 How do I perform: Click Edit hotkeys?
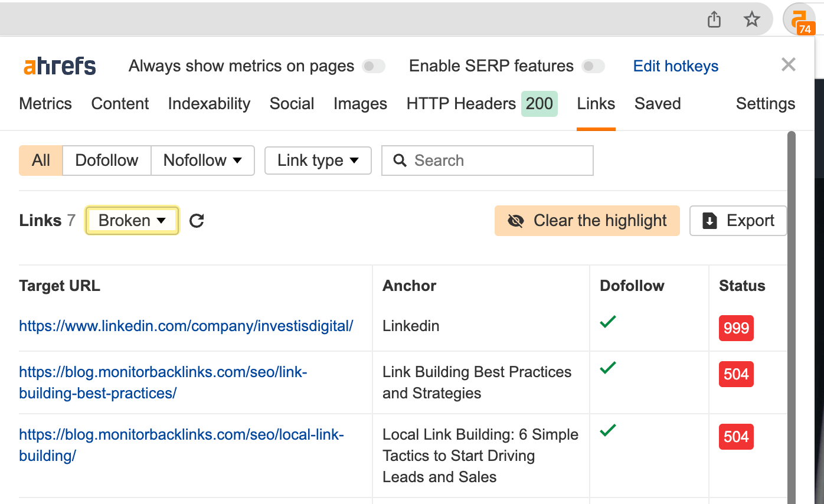click(x=675, y=66)
